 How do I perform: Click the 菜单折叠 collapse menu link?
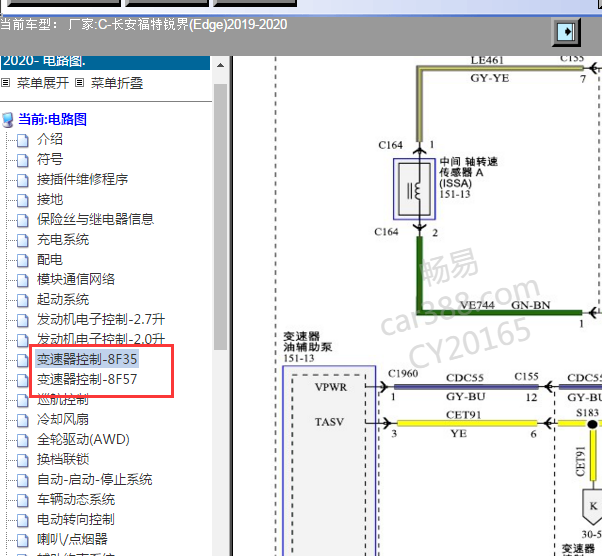(117, 83)
